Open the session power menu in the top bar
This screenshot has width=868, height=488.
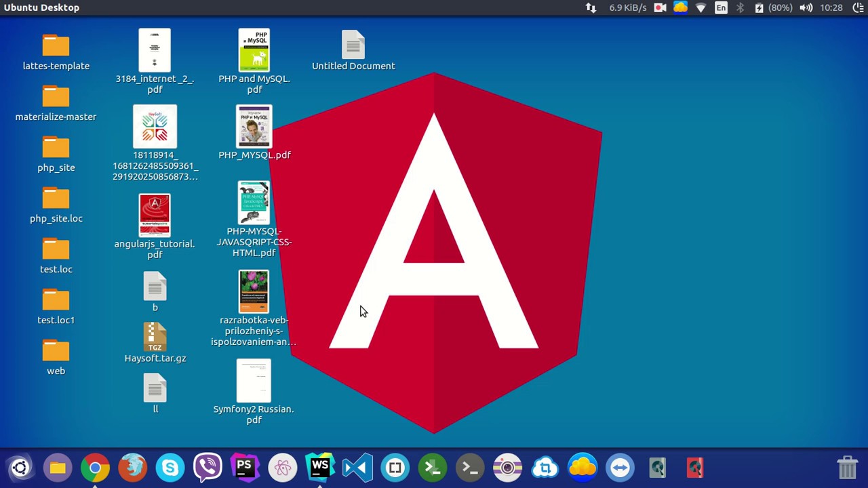[858, 7]
